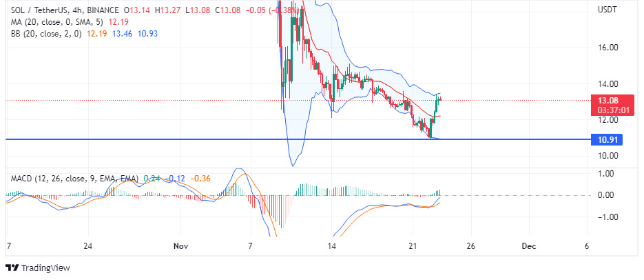Click the BB upper value 13.46
This screenshot has height=280, width=644.
123,34
